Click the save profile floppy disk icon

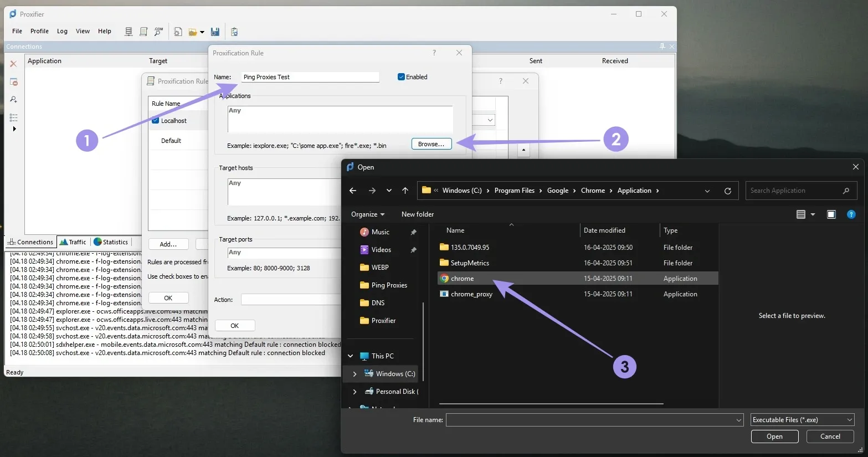215,32
